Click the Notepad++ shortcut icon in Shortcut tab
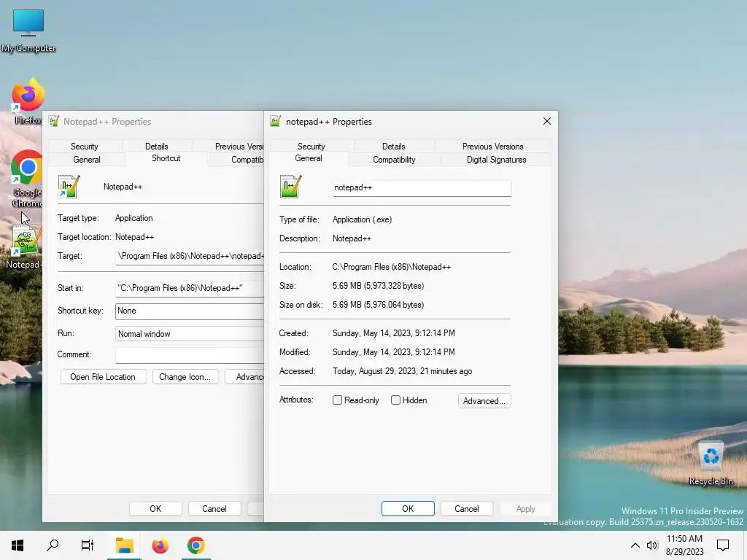This screenshot has height=560, width=747. (x=69, y=187)
